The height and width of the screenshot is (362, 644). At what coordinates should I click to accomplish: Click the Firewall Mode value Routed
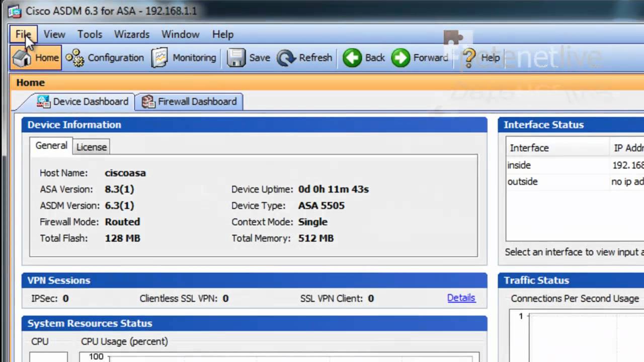(x=122, y=222)
